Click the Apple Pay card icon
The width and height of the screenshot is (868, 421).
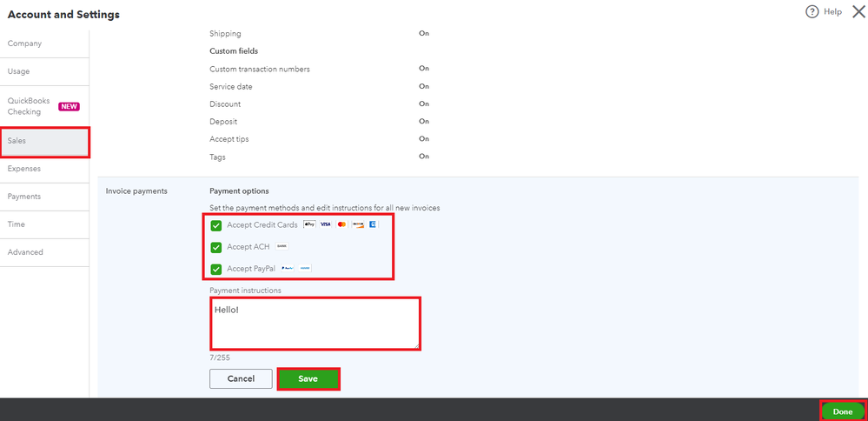[309, 224]
